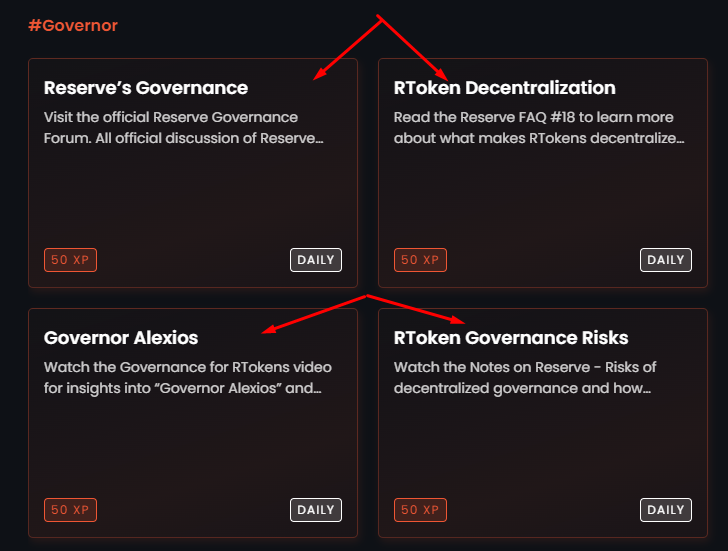Open the Governor Alexios quest card
728x551 pixels.
point(193,423)
